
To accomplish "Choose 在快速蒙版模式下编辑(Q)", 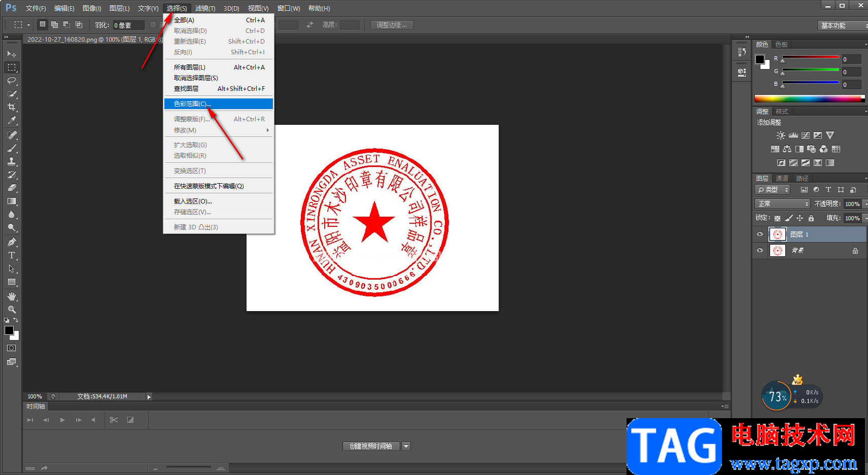I will (x=219, y=186).
